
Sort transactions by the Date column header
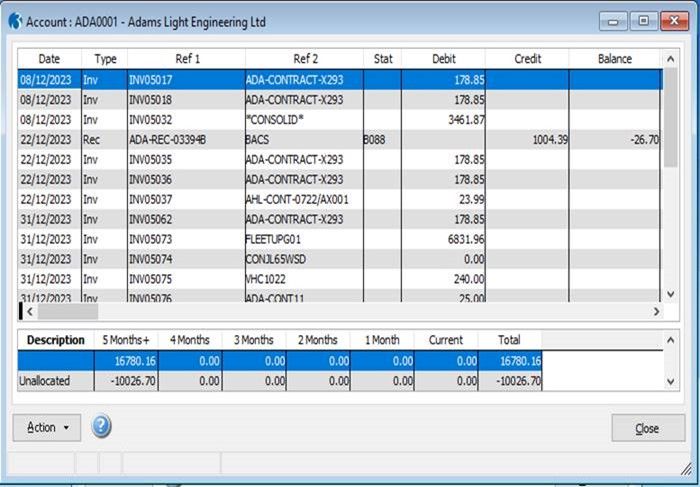(49, 59)
